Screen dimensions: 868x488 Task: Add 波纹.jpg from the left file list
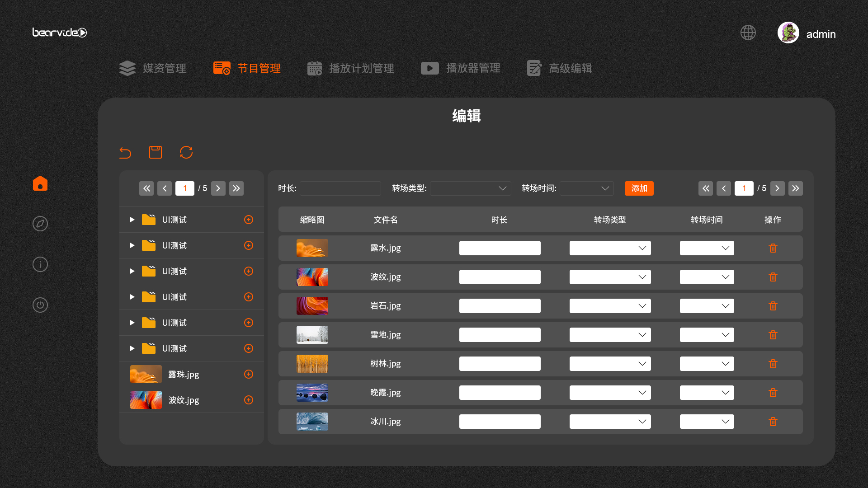point(249,400)
